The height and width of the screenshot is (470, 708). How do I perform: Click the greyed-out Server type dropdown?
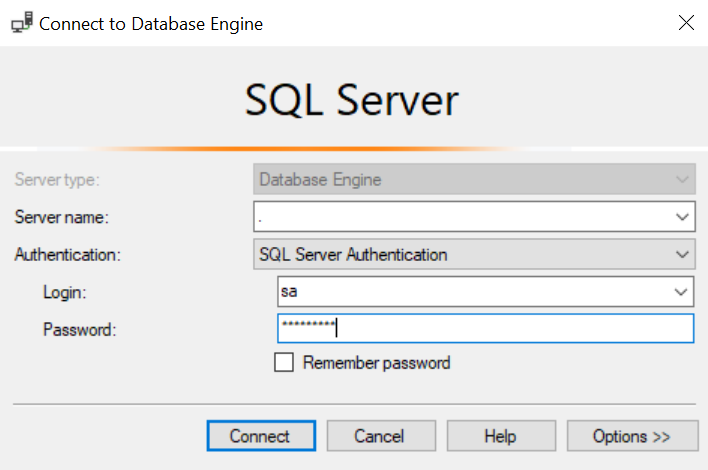[474, 180]
